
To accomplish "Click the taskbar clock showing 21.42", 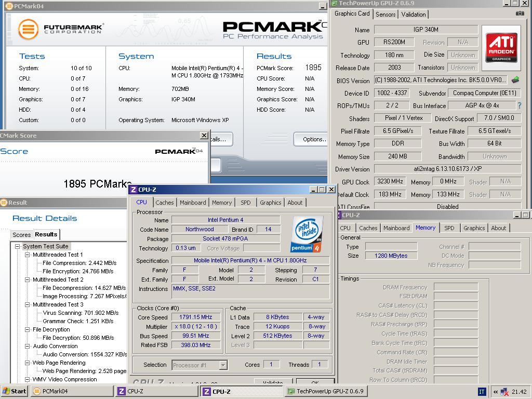I will tap(519, 392).
